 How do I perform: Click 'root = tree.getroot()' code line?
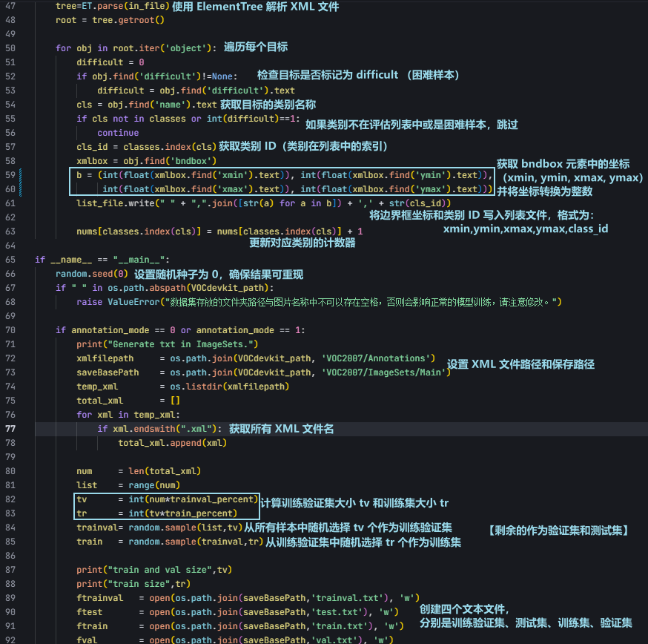point(110,20)
